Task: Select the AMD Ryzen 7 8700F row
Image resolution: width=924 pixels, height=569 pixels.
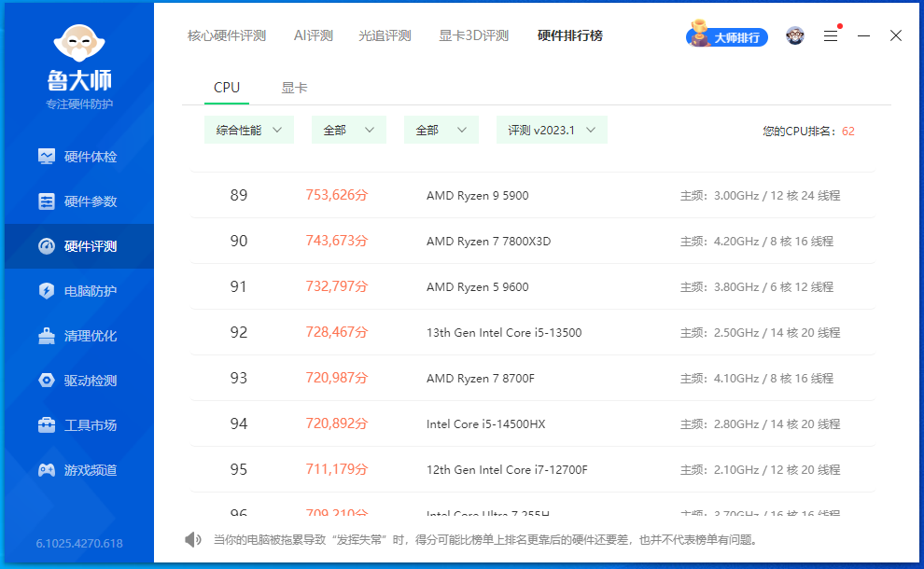Action: (x=533, y=378)
